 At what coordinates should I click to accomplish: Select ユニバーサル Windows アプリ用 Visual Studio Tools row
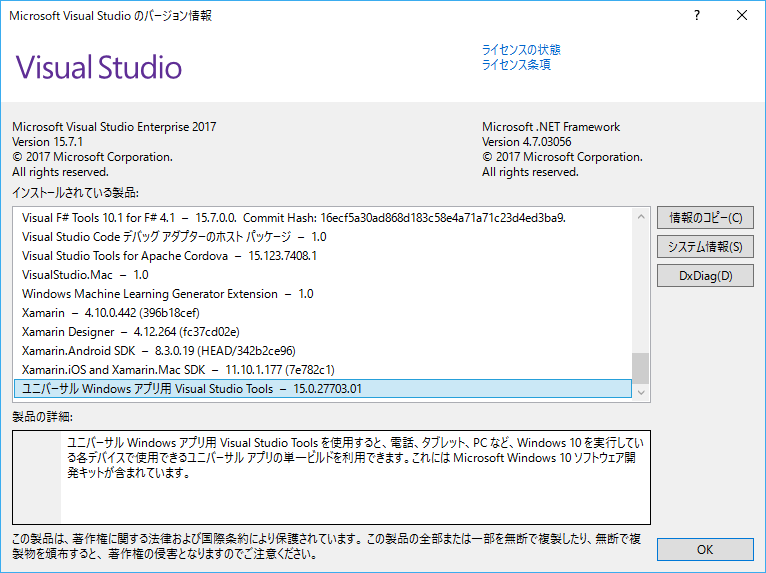click(323, 389)
